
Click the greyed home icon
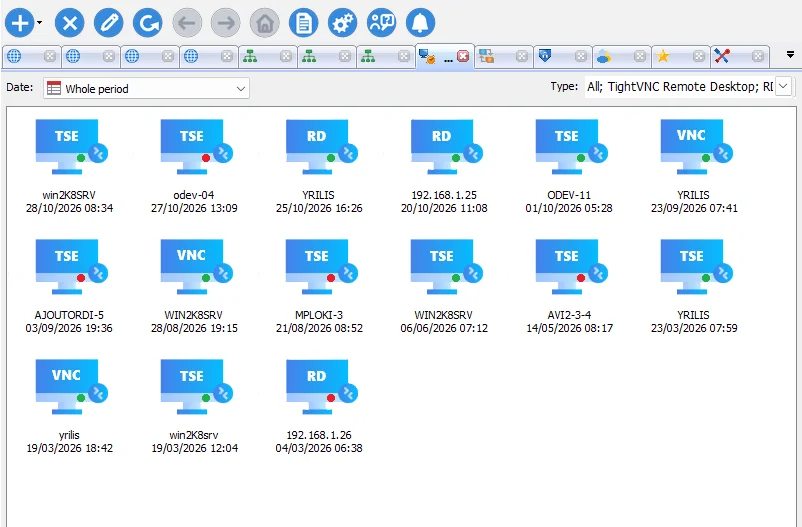264,23
